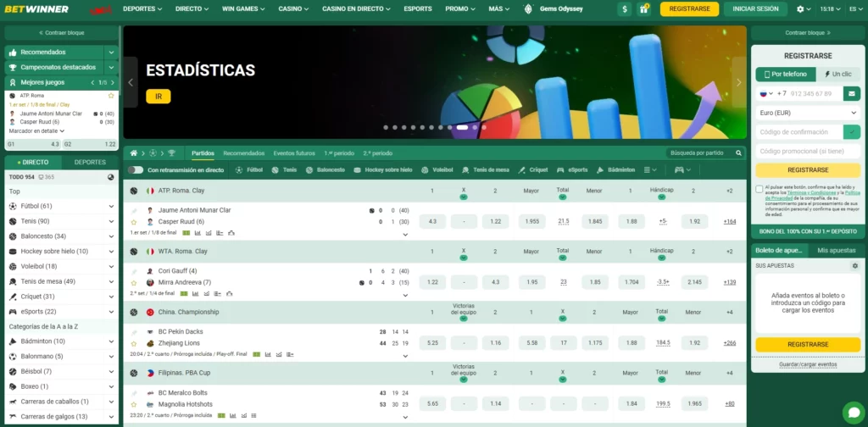Open the ESPORTS menu item
Viewport: 868px width, 427px height.
418,8
